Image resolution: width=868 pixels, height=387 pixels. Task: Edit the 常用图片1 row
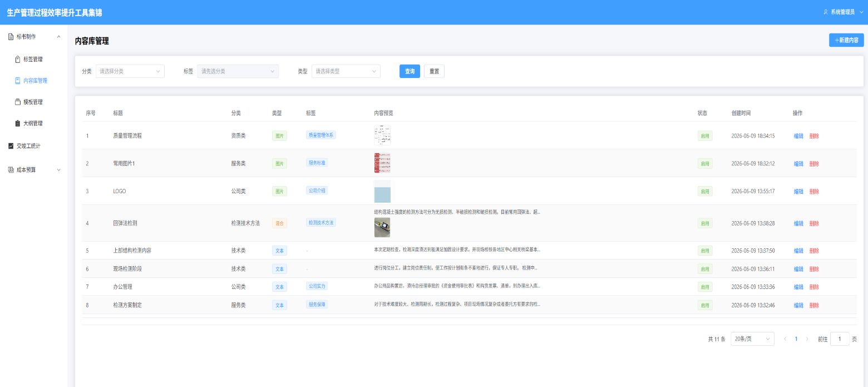798,164
